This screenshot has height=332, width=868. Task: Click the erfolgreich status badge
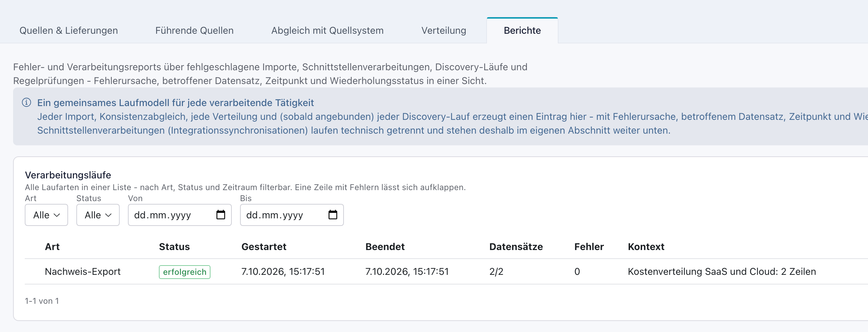pyautogui.click(x=185, y=272)
